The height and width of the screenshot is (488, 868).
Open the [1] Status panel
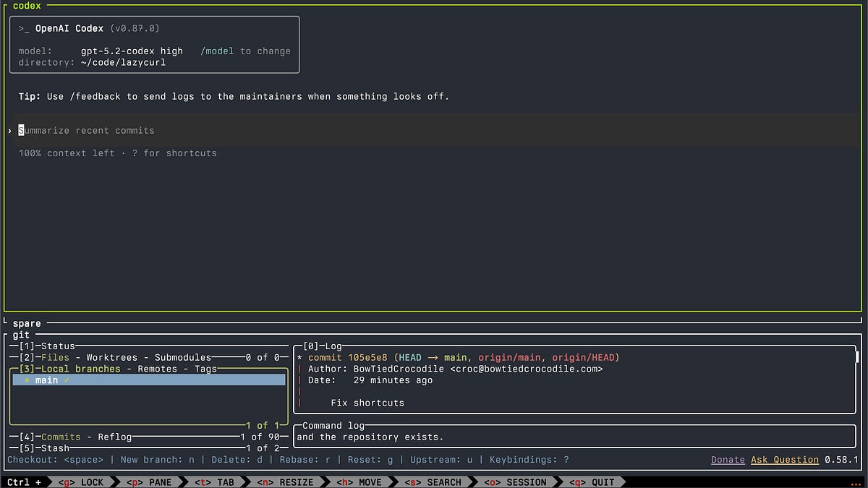click(x=47, y=346)
